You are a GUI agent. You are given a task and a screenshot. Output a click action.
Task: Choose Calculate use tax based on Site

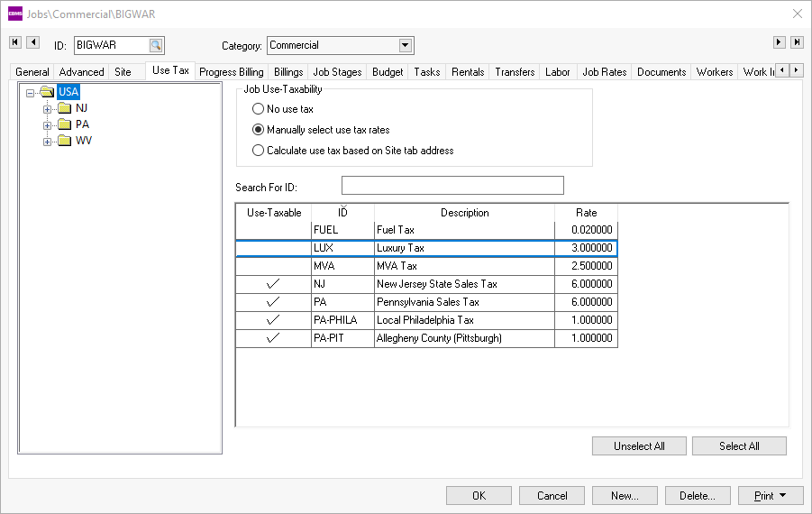259,151
